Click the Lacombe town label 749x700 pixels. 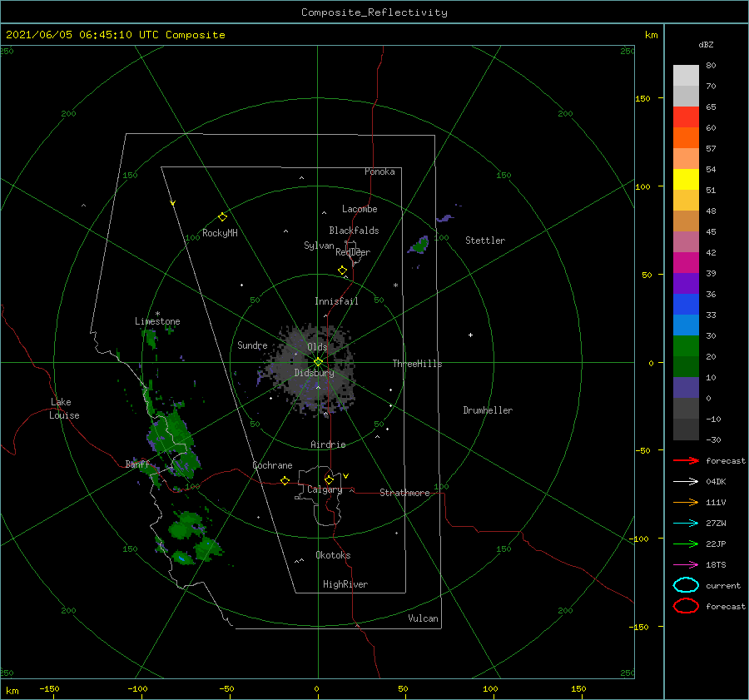[x=360, y=209]
